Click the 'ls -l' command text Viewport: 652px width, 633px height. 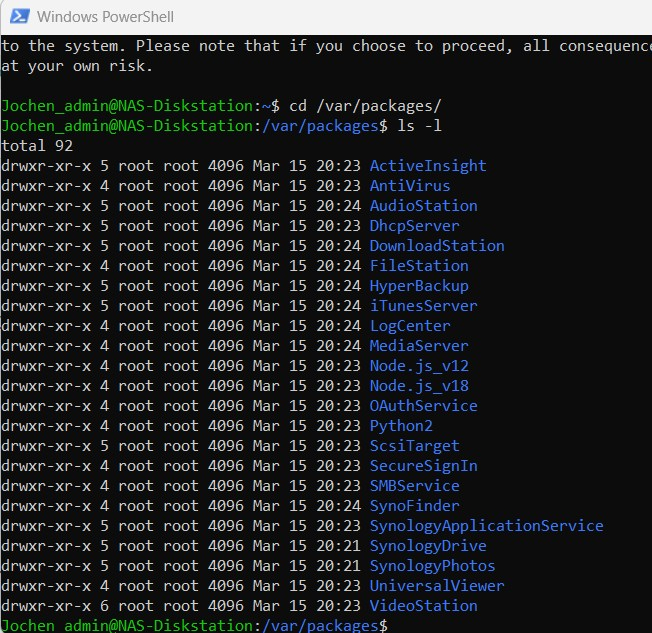419,126
